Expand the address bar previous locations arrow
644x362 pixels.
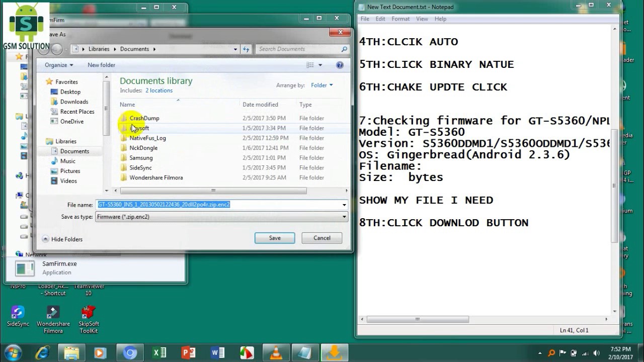(x=235, y=49)
